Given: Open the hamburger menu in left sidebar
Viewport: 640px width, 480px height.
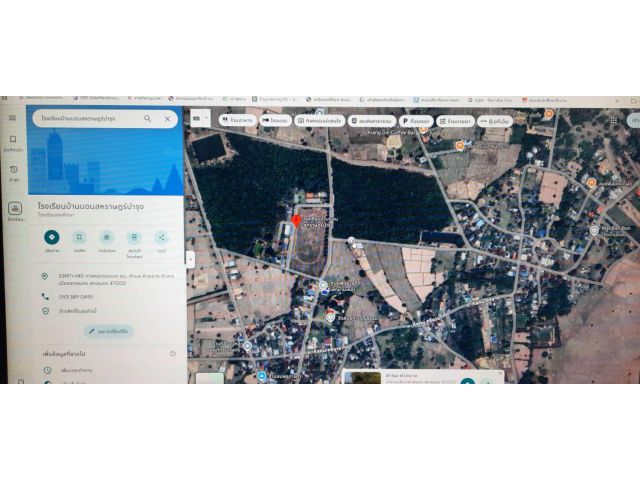Looking at the screenshot, I should tap(12, 118).
